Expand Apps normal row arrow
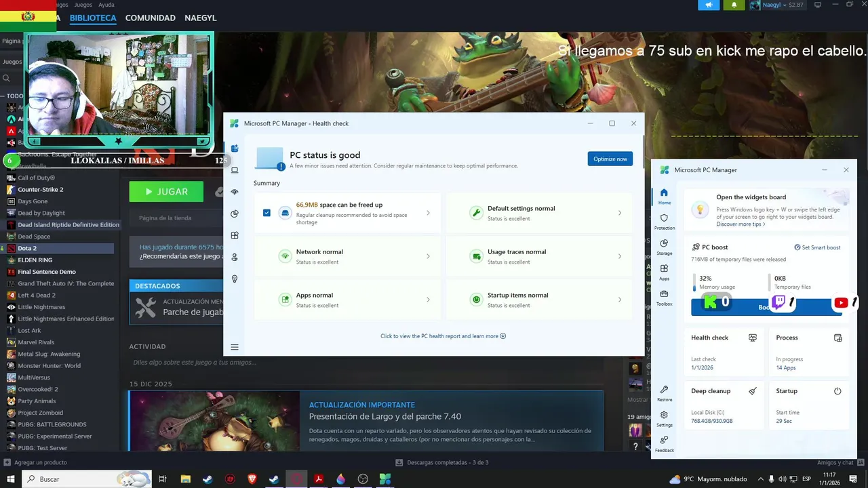The width and height of the screenshot is (868, 488). pyautogui.click(x=428, y=300)
